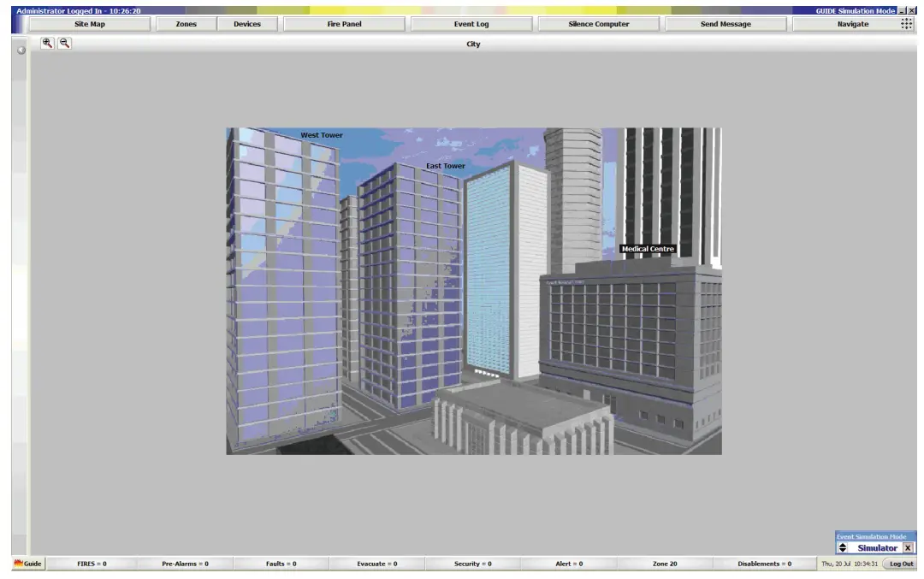Select the West Tower building label
The width and height of the screenshot is (924, 579).
coord(321,134)
